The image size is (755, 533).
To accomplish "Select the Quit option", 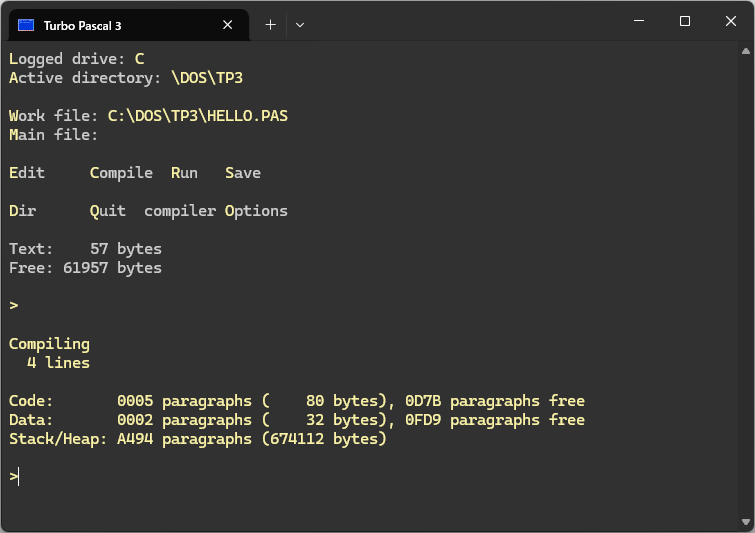I will [x=107, y=211].
